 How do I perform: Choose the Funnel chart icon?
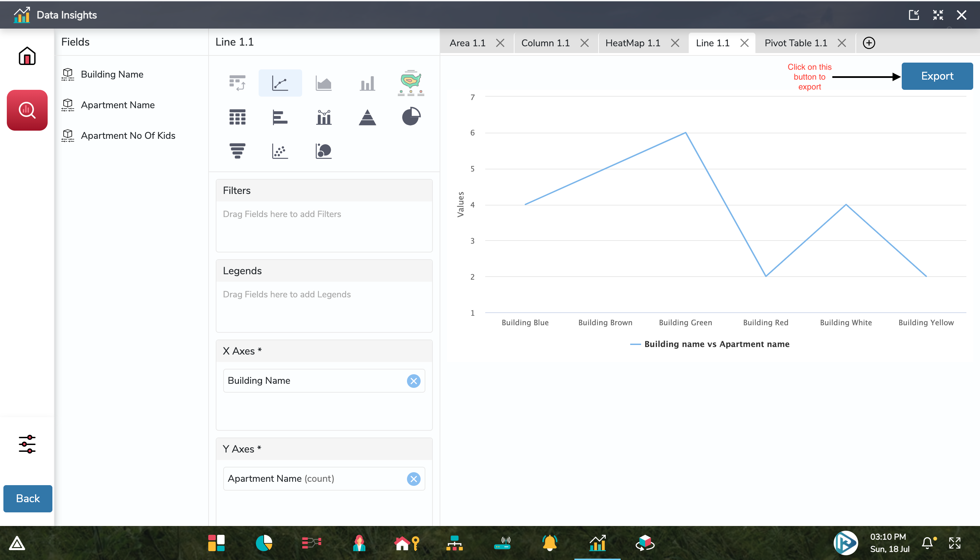point(237,150)
